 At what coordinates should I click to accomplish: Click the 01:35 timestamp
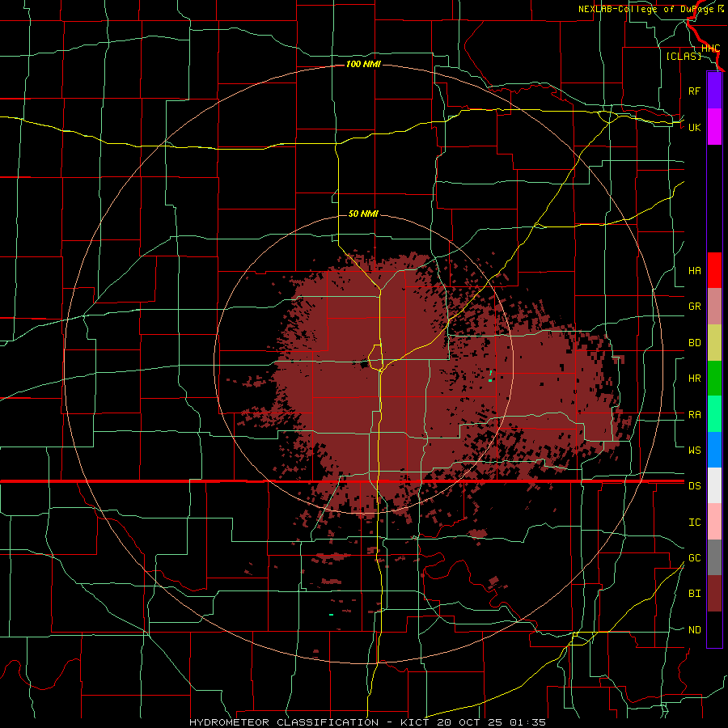(527, 722)
